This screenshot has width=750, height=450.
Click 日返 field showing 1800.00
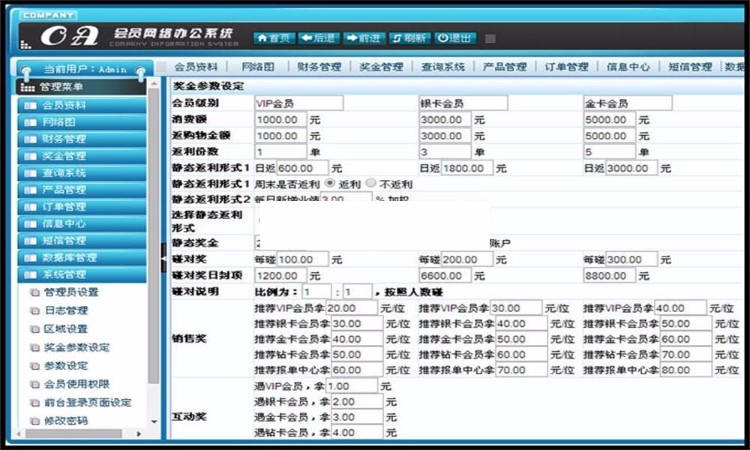coord(467,168)
